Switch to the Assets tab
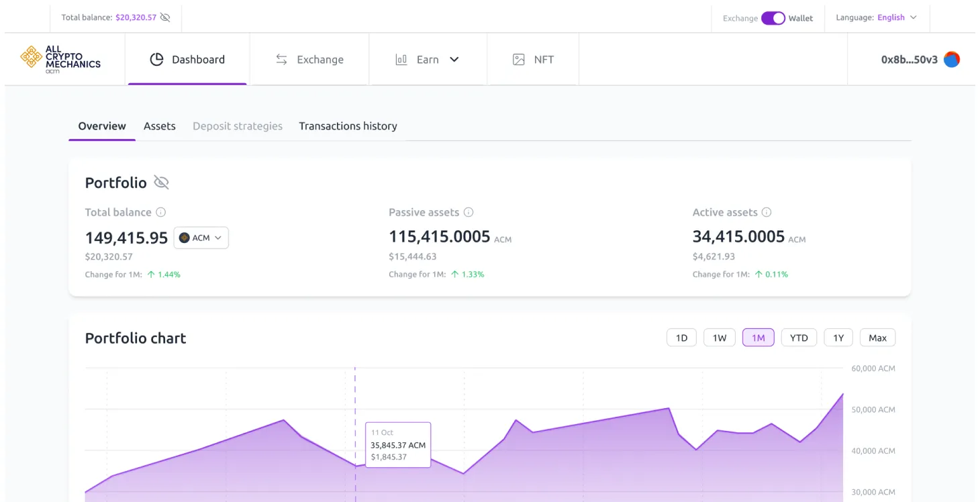Viewport: 980px width, 502px height. (x=159, y=126)
